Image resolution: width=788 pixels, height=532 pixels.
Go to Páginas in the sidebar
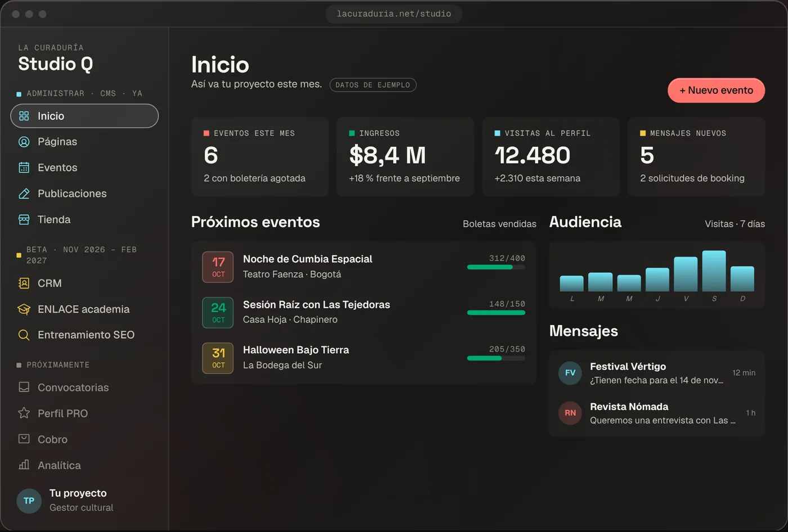click(84, 142)
